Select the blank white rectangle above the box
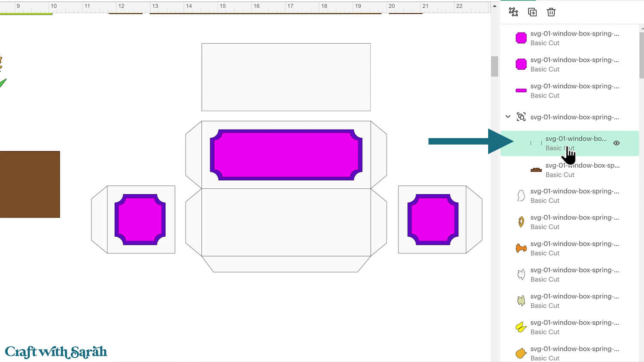The image size is (644, 362). tap(286, 77)
